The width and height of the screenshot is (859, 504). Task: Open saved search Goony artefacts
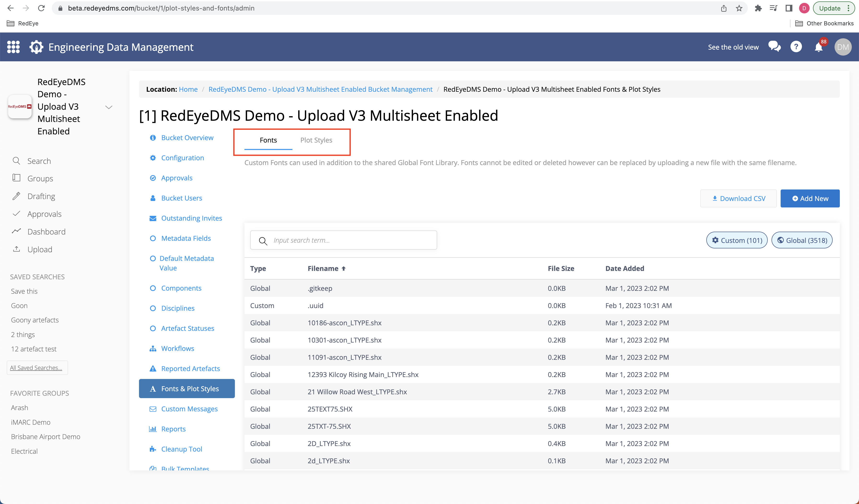[x=35, y=320]
